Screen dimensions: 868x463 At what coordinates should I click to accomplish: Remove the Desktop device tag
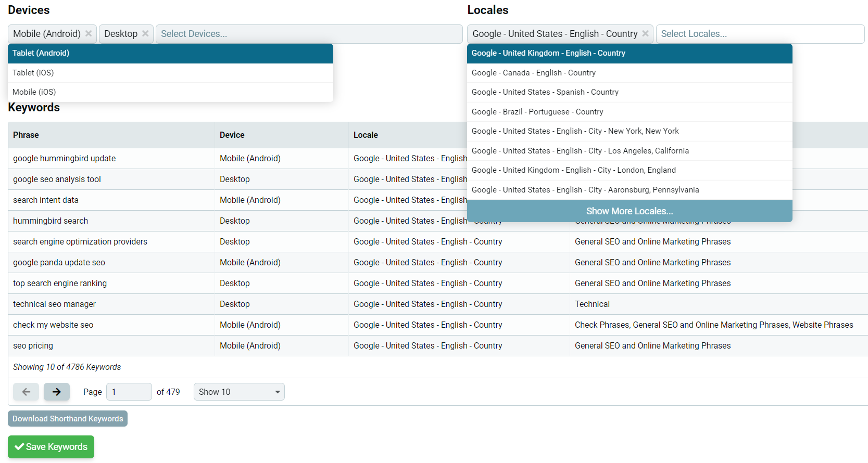point(145,34)
